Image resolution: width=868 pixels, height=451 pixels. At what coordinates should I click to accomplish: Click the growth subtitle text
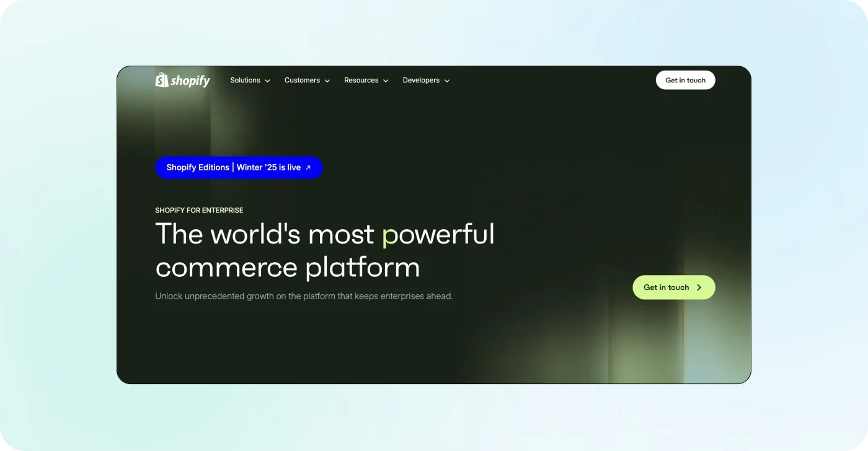point(304,296)
